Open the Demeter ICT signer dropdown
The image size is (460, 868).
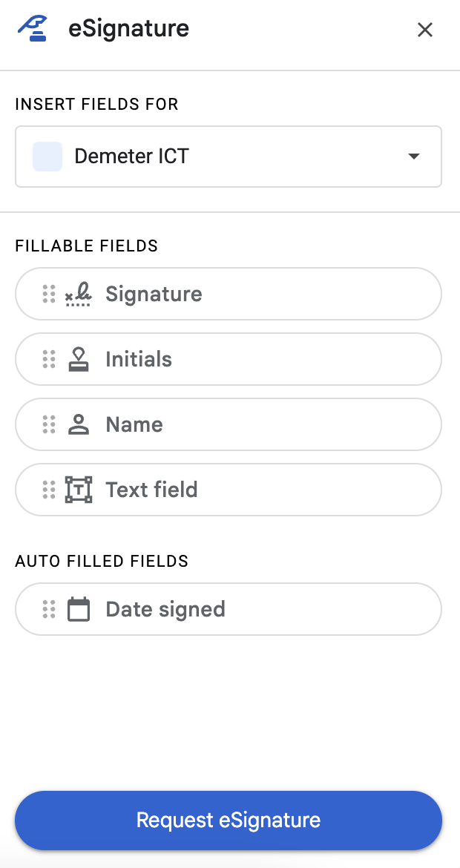(x=229, y=157)
